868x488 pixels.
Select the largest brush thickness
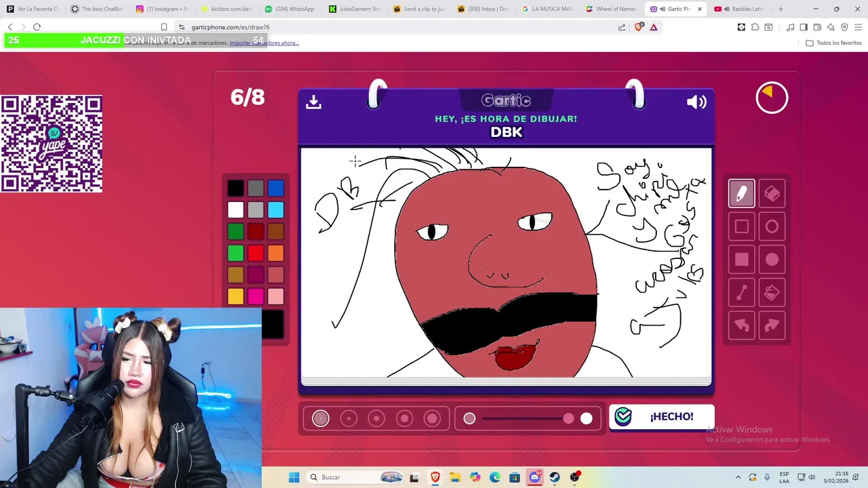point(432,419)
